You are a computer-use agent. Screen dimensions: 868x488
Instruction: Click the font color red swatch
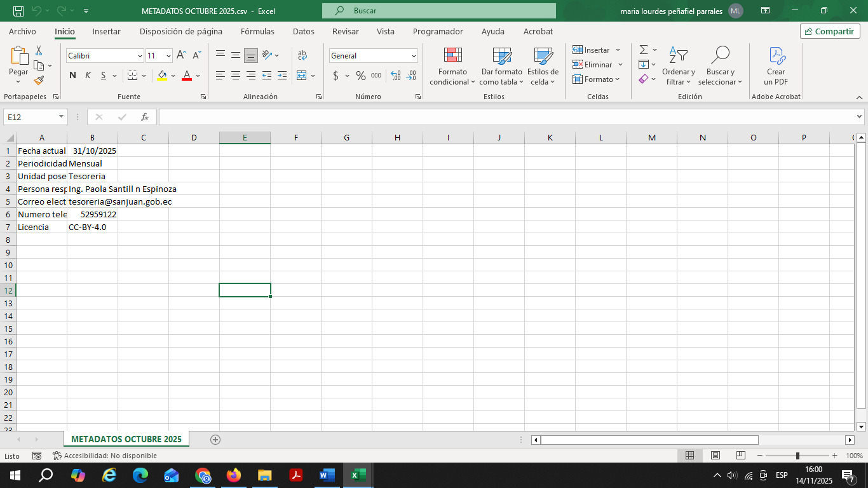(x=187, y=76)
